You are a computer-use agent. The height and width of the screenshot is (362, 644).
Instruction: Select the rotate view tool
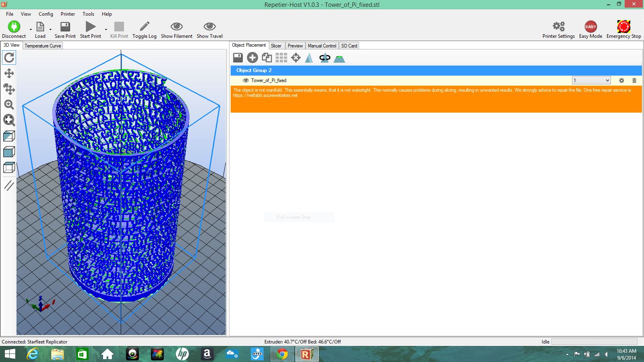click(x=9, y=58)
